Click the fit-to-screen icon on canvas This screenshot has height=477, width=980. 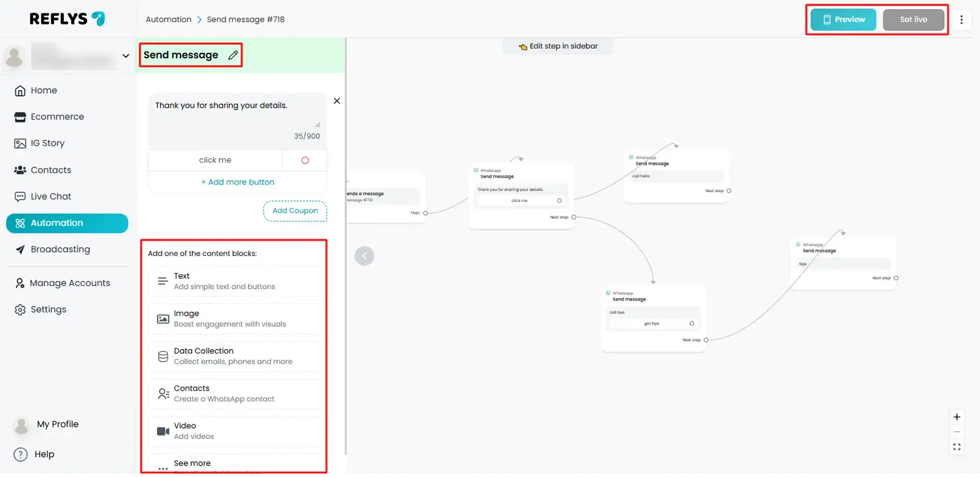coord(957,447)
